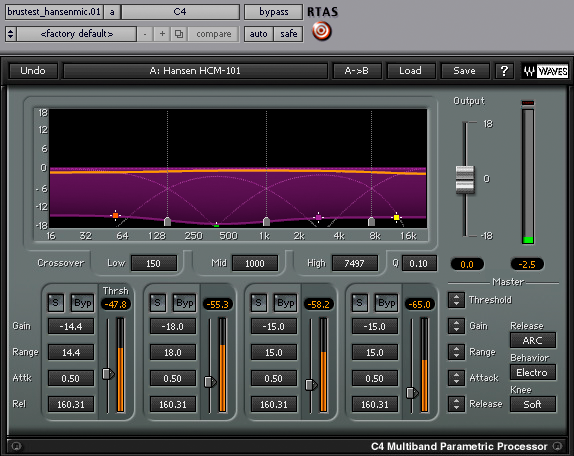Click band 4 threshold slider handle

(412, 393)
